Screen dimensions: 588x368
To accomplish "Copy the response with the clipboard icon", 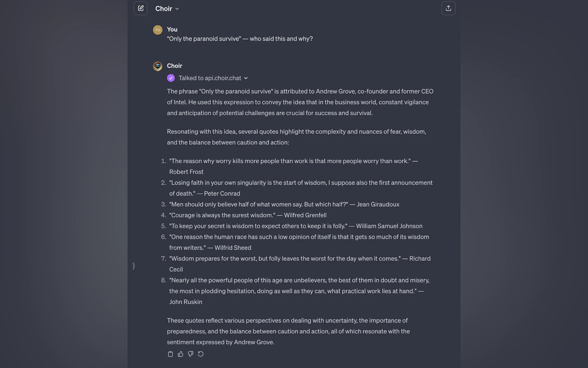I will click(x=170, y=354).
